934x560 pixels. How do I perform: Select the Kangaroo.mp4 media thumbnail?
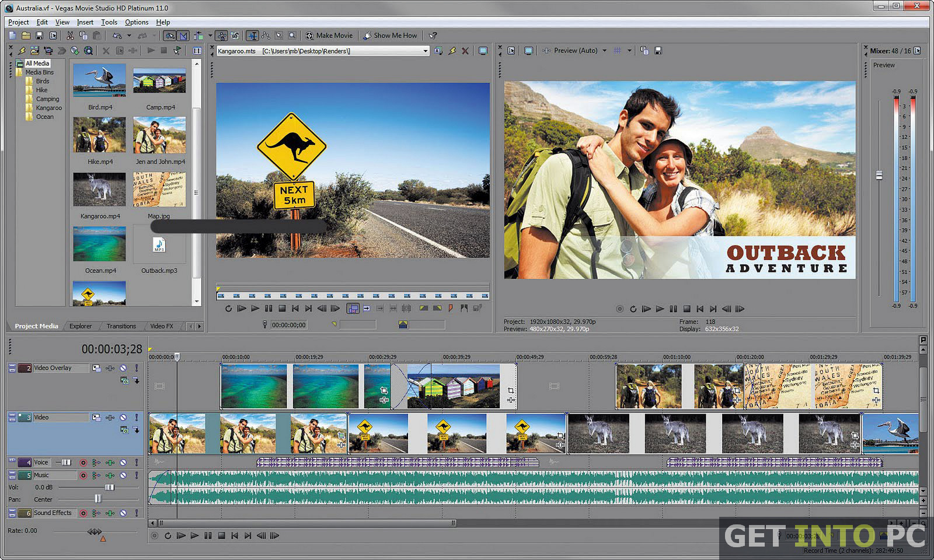100,190
